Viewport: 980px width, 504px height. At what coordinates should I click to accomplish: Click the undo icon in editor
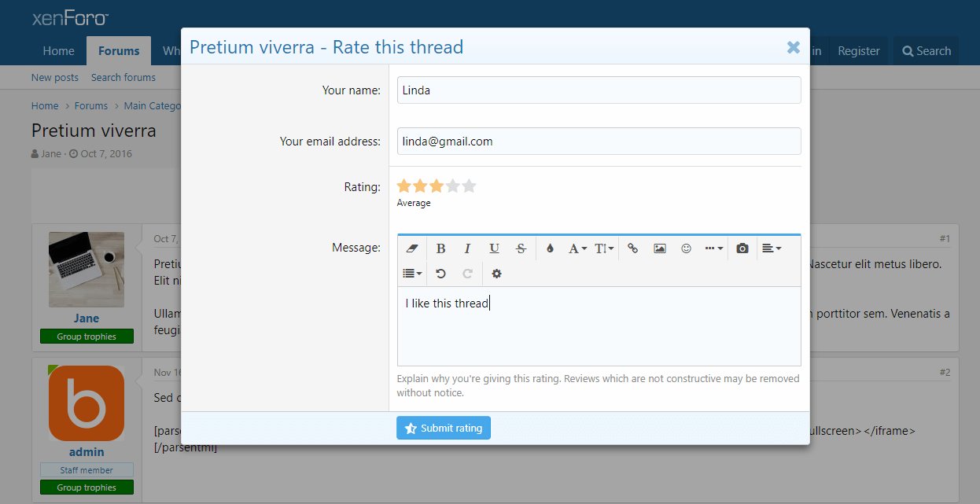(x=440, y=274)
